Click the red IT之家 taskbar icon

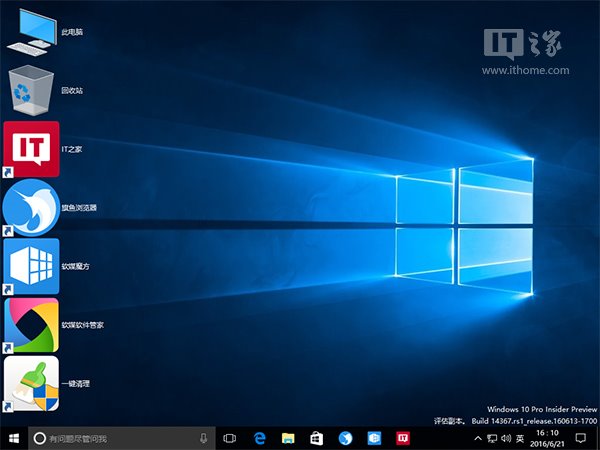point(403,438)
